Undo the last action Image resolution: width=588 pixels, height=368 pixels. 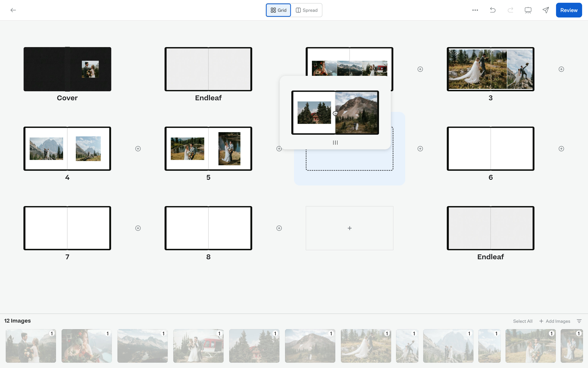click(x=492, y=10)
